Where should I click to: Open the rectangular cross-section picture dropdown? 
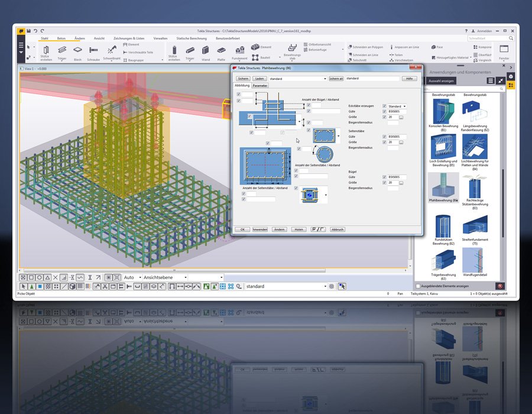pos(338,136)
